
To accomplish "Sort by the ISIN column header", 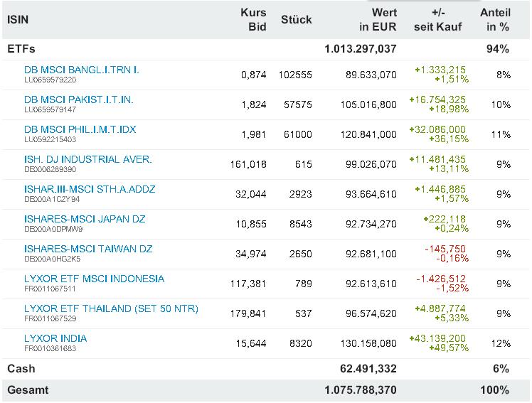I will tap(18, 20).
